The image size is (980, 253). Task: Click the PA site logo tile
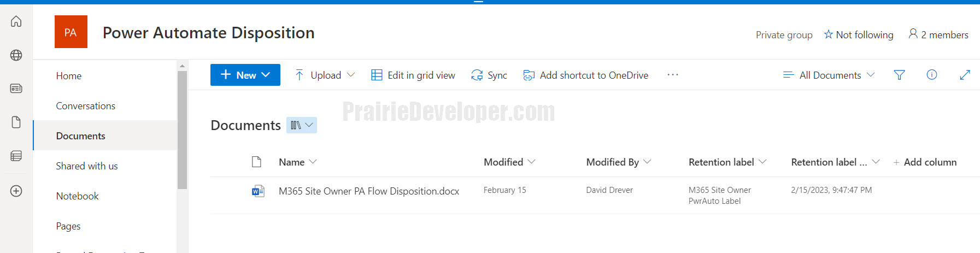pos(71,32)
